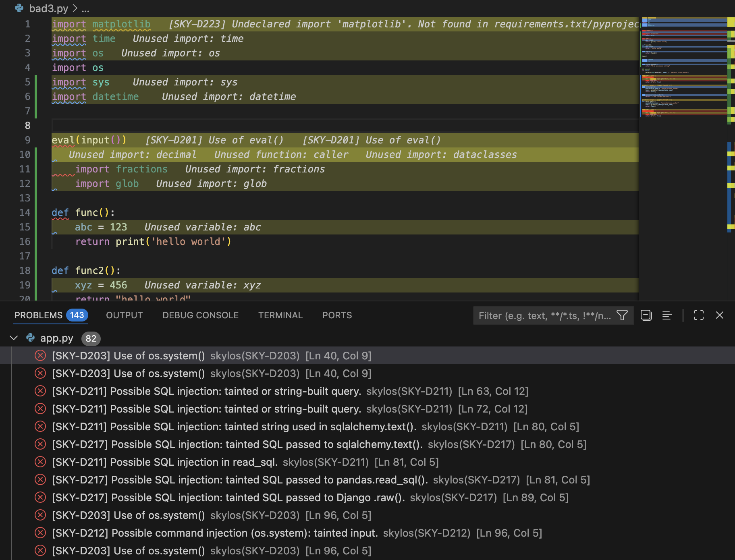Click the Collapse All icon in the Problems panel
The width and height of the screenshot is (735, 560).
646,315
